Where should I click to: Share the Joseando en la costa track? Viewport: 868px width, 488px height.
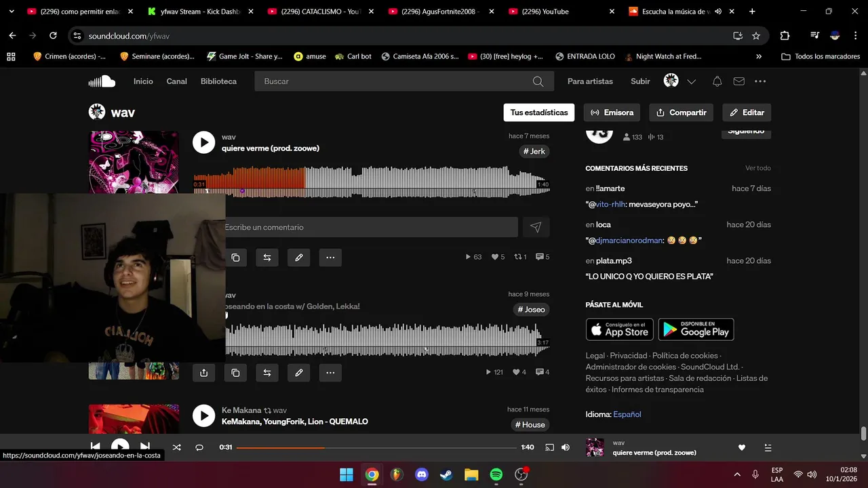point(203,373)
